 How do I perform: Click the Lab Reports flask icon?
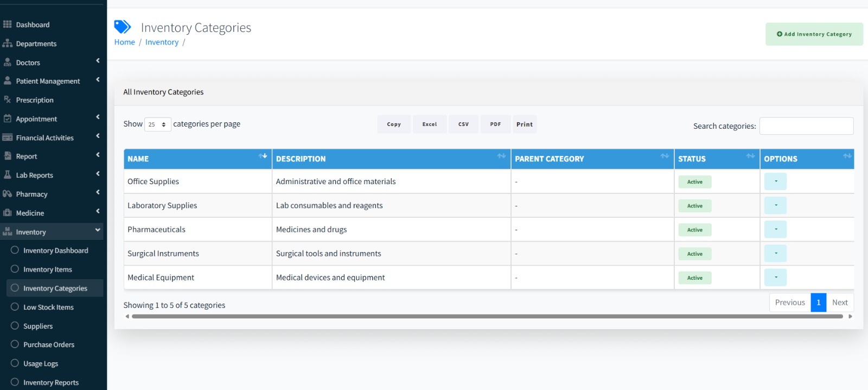[7, 175]
